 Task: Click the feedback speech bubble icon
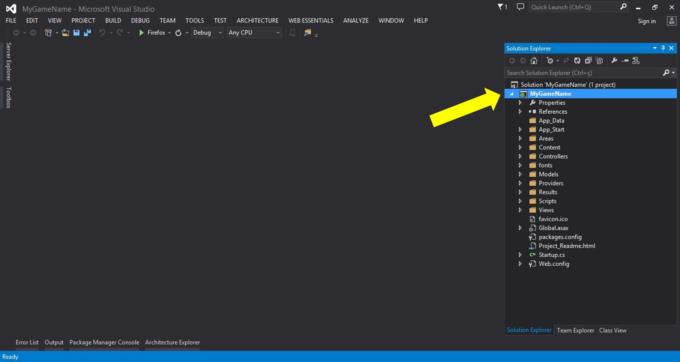point(520,7)
